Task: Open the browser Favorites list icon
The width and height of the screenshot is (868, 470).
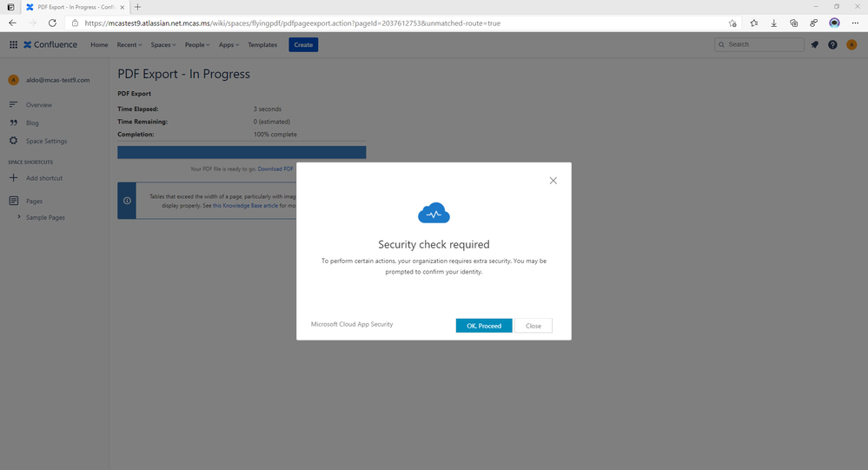Action: [x=754, y=23]
